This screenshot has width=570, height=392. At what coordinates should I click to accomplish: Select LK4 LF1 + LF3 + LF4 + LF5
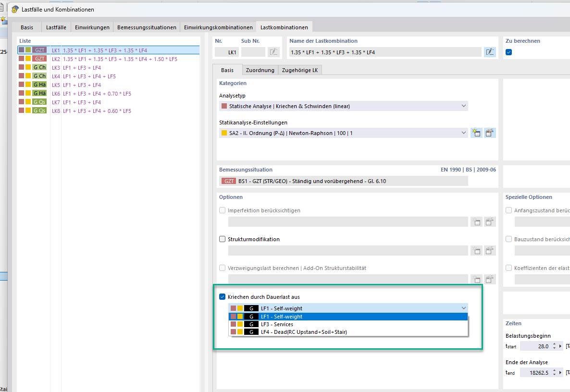tap(109, 76)
